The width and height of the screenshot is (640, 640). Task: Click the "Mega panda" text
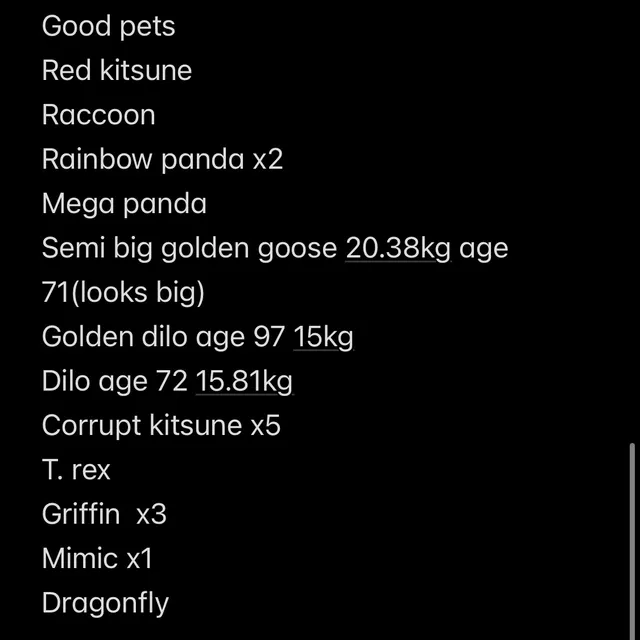[x=124, y=204]
